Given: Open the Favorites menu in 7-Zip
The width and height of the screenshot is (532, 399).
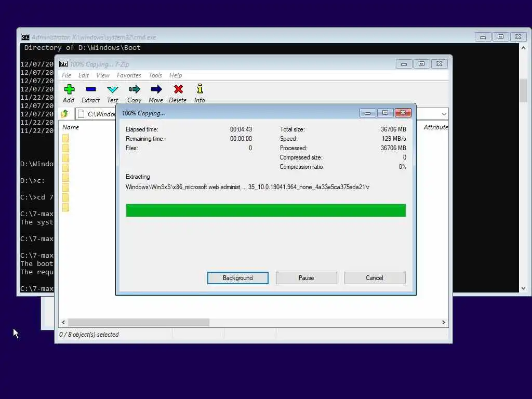Looking at the screenshot, I should coord(129,75).
